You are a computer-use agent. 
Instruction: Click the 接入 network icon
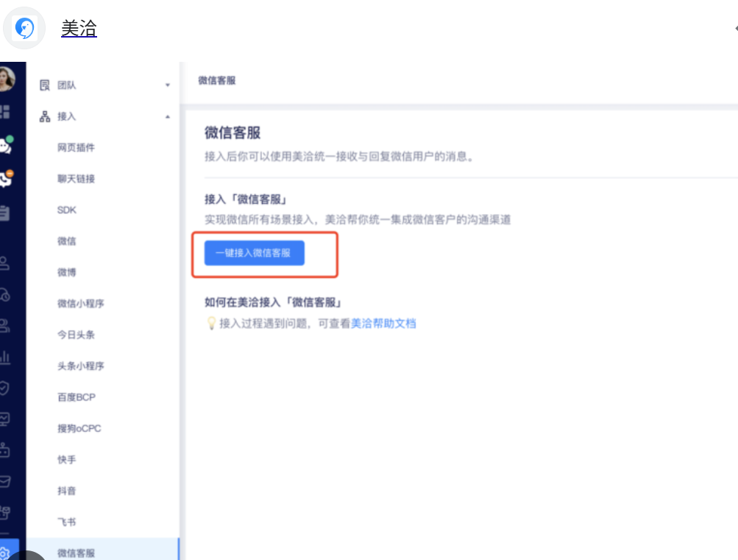pyautogui.click(x=45, y=116)
